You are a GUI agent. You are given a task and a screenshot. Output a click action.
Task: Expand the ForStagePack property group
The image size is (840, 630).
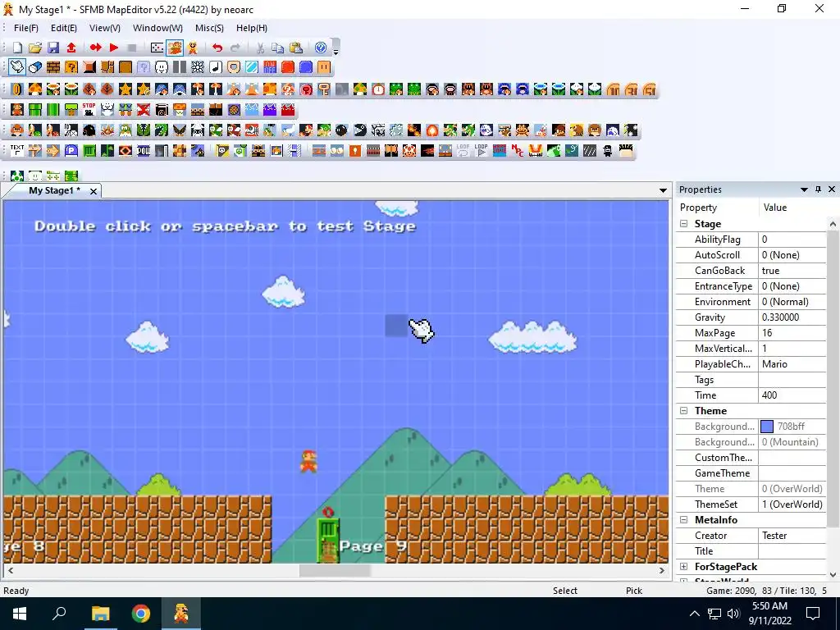point(683,566)
